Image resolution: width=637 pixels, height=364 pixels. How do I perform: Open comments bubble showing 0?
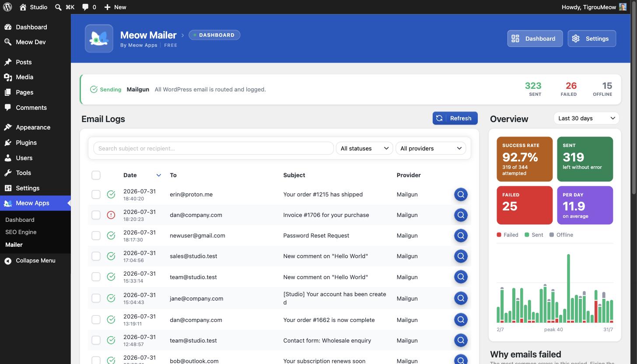89,7
